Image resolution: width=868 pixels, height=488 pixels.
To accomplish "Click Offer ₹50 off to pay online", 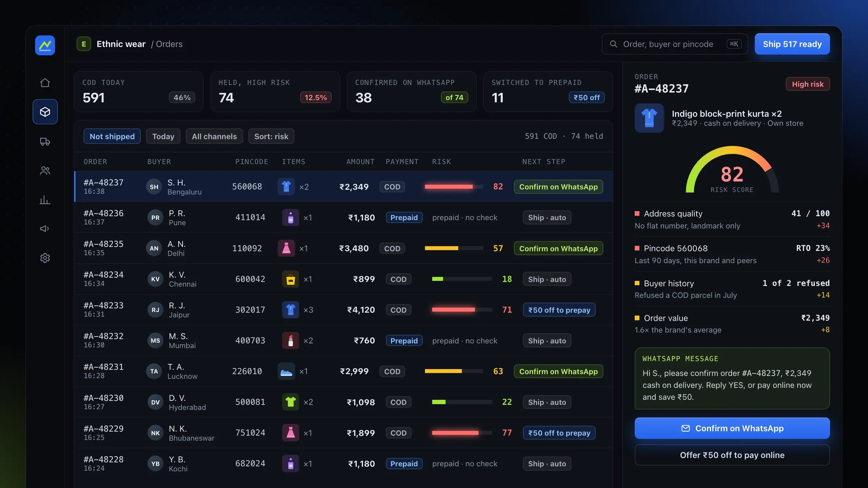I will click(x=732, y=455).
